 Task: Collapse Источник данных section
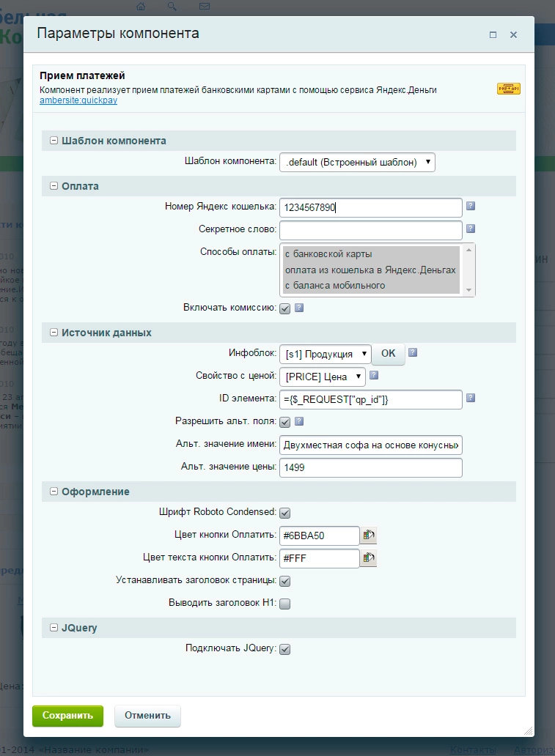tap(54, 333)
